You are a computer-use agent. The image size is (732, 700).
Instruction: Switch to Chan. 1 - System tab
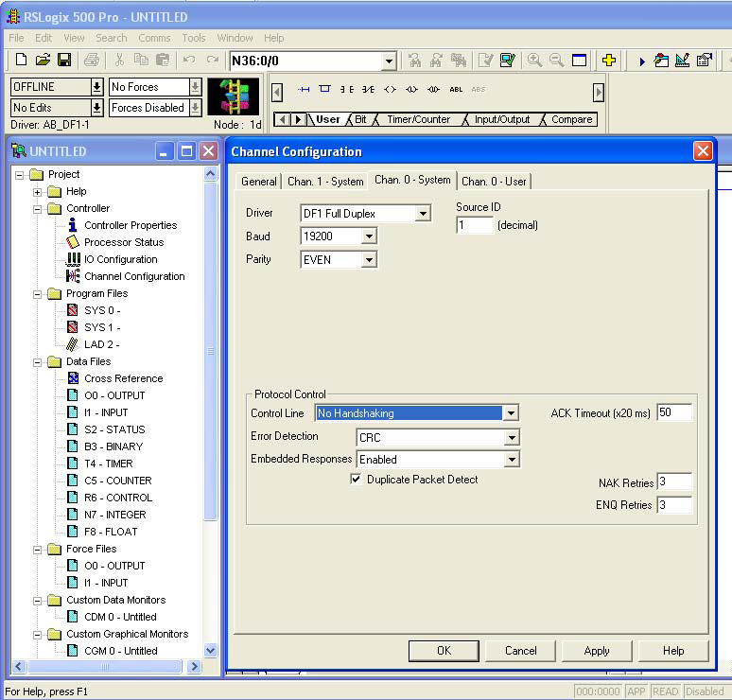tap(325, 182)
